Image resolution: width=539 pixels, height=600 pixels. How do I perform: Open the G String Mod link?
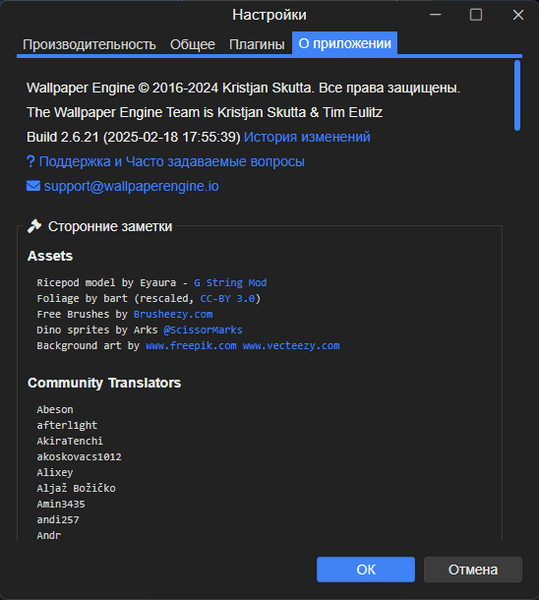tap(230, 283)
